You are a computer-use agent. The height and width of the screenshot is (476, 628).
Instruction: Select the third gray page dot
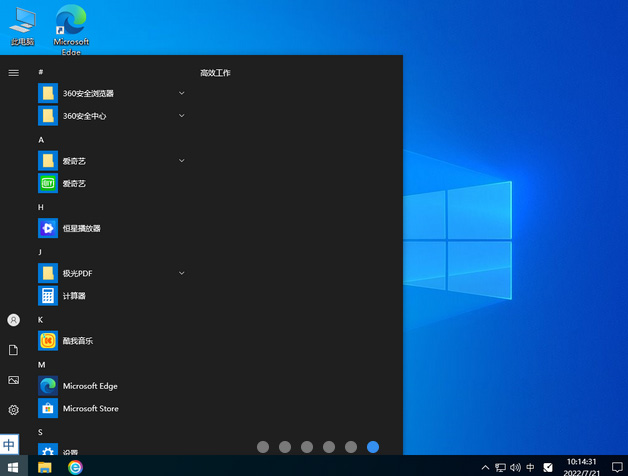(x=307, y=447)
